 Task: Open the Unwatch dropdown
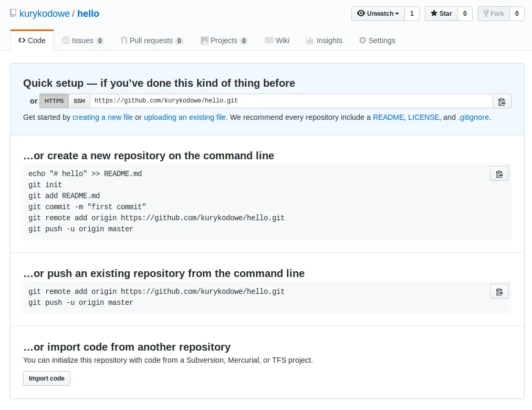tap(378, 14)
